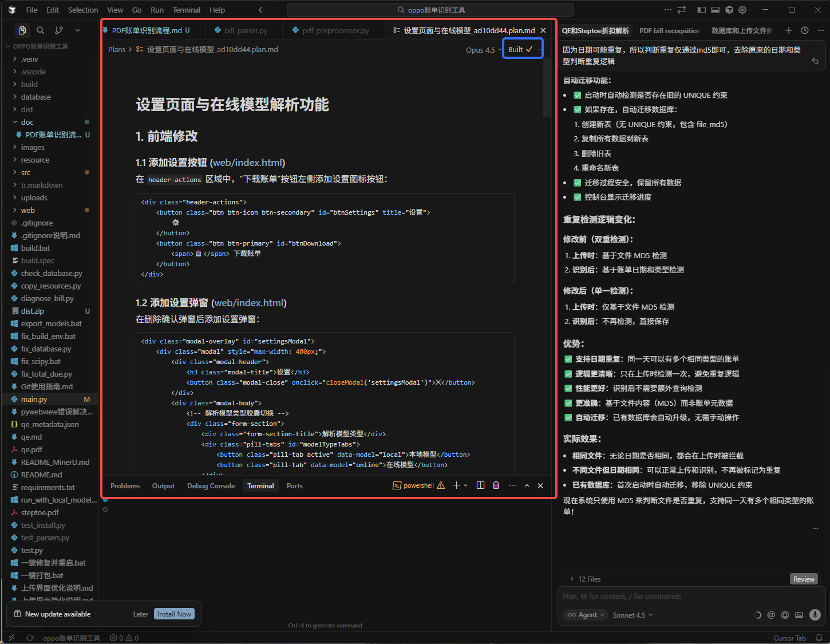The image size is (830, 644).
Task: Switch to the bill_parser.py editor tab
Action: pyautogui.click(x=246, y=30)
